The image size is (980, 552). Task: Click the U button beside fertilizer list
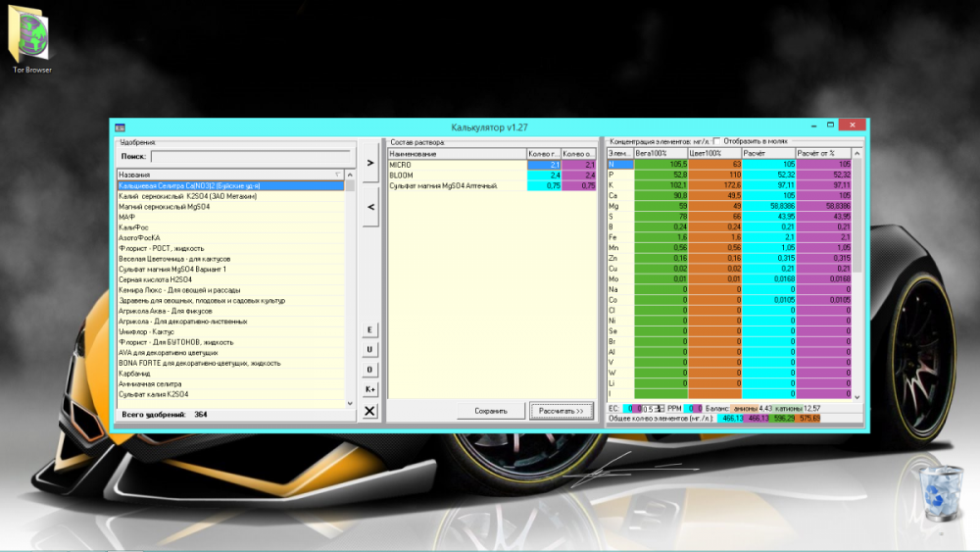point(370,349)
